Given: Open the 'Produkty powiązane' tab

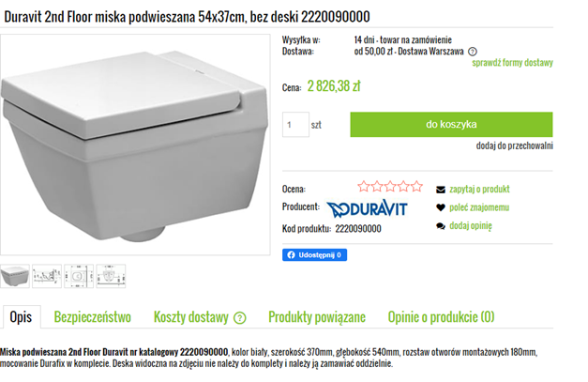Looking at the screenshot, I should (317, 317).
